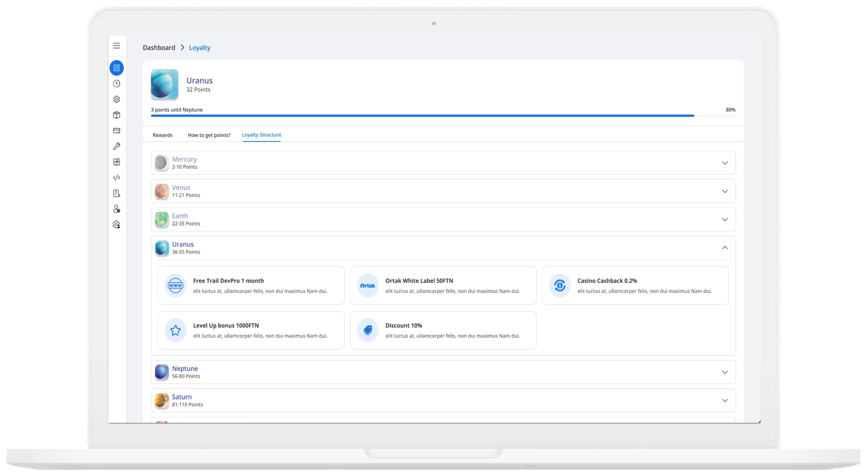Open the gear settings icon in sidebar
This screenshot has width=868, height=476.
[117, 100]
